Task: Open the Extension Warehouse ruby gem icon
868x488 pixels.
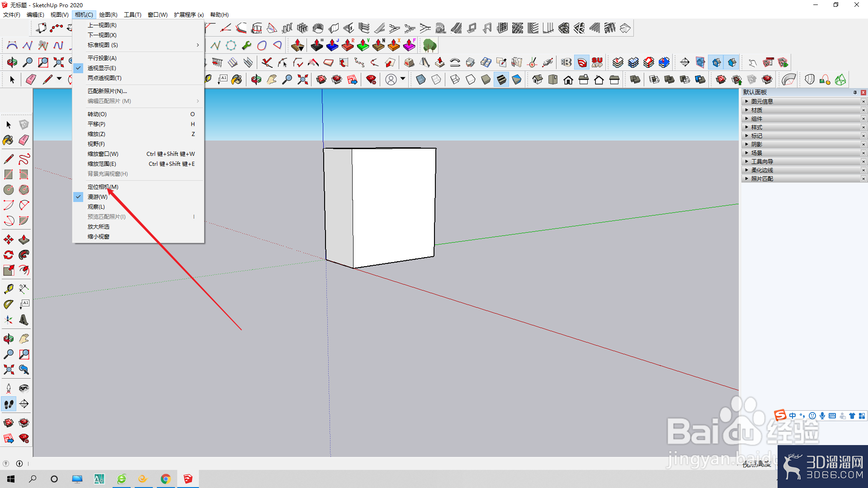Action: click(371, 80)
